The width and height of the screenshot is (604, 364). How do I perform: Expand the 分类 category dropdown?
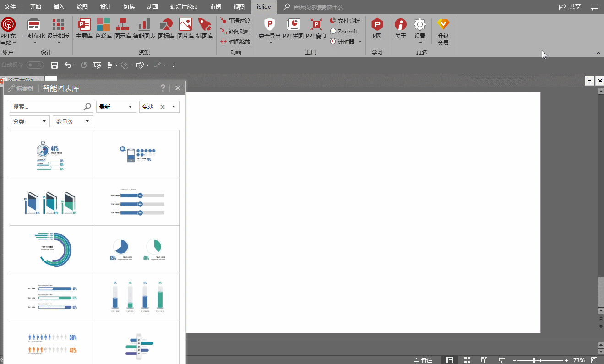point(30,121)
